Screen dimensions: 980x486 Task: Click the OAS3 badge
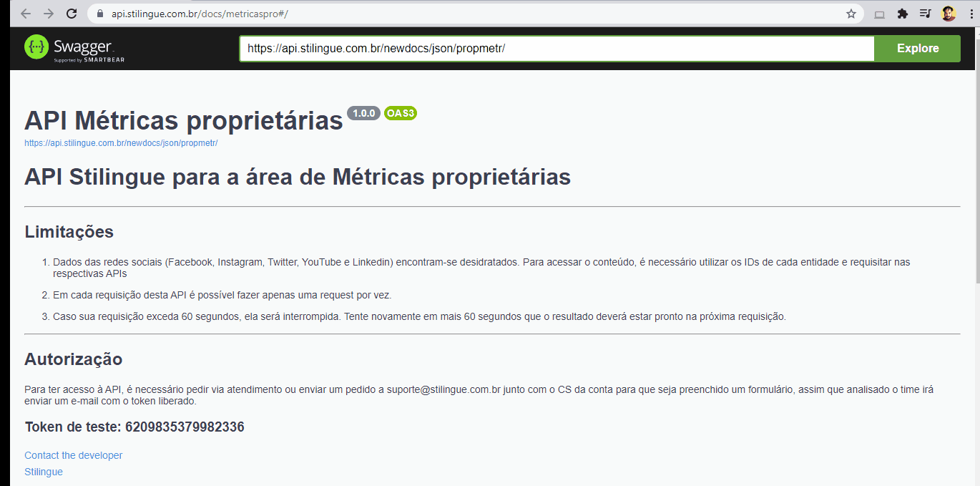[401, 113]
